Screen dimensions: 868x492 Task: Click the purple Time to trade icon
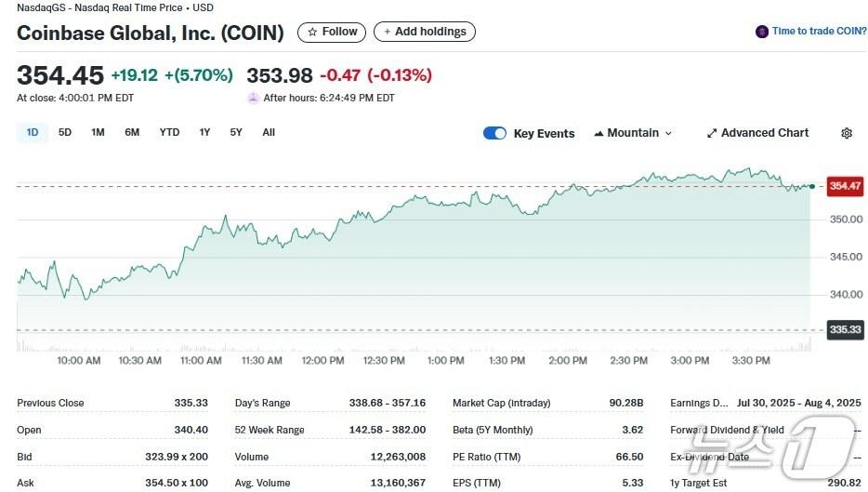click(762, 32)
